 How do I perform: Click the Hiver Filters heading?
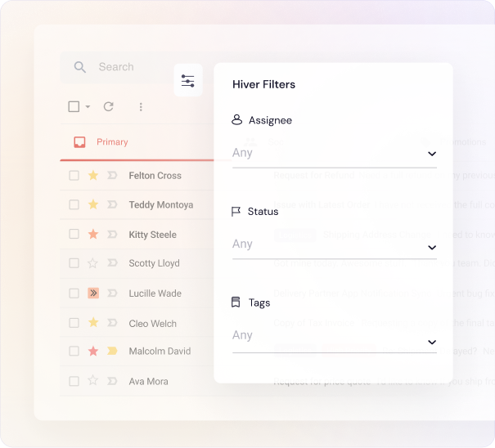tap(263, 84)
